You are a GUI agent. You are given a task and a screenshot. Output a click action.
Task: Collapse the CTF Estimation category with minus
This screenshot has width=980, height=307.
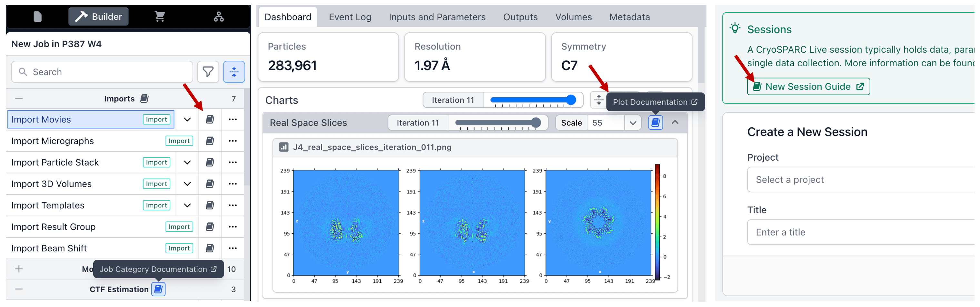point(19,289)
